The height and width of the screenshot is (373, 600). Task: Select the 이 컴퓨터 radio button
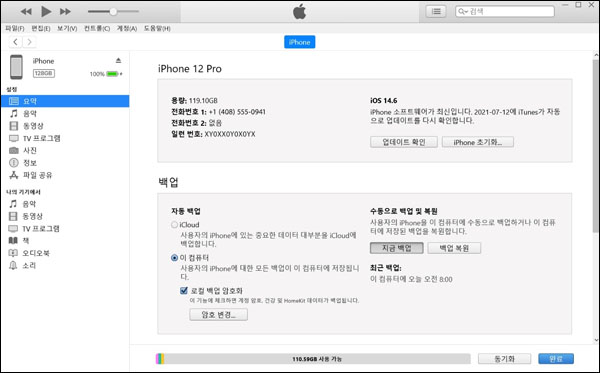[174, 257]
